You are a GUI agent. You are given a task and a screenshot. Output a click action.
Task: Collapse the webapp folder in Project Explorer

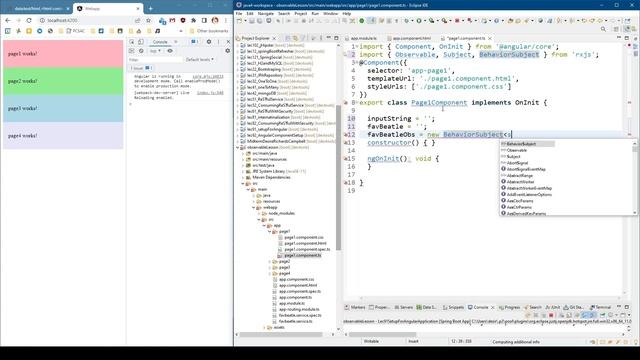[253, 207]
